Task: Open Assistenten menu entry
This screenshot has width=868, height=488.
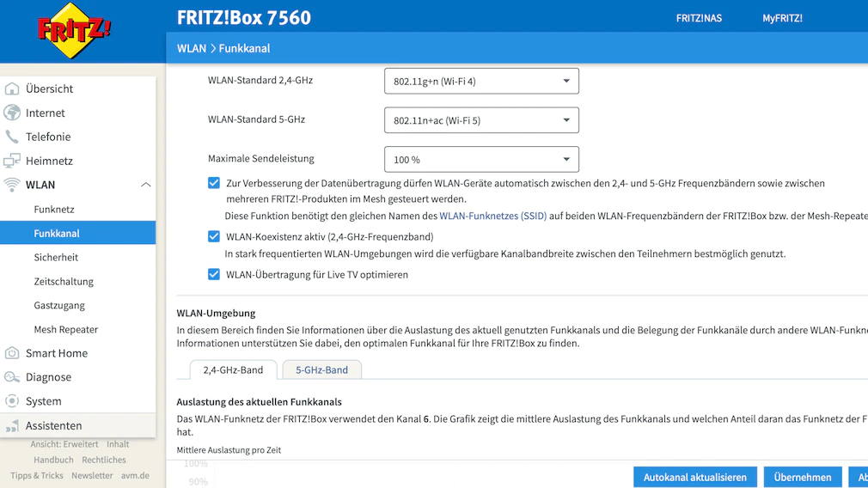Action: (x=53, y=425)
